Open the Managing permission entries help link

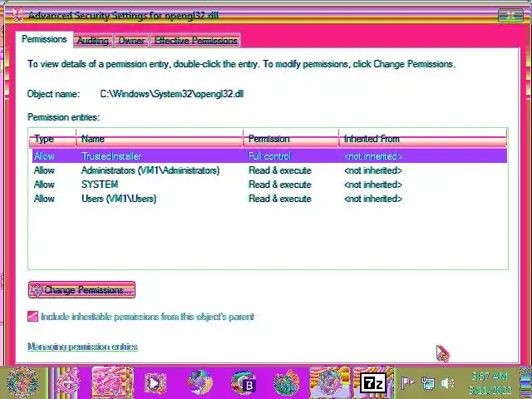point(82,347)
